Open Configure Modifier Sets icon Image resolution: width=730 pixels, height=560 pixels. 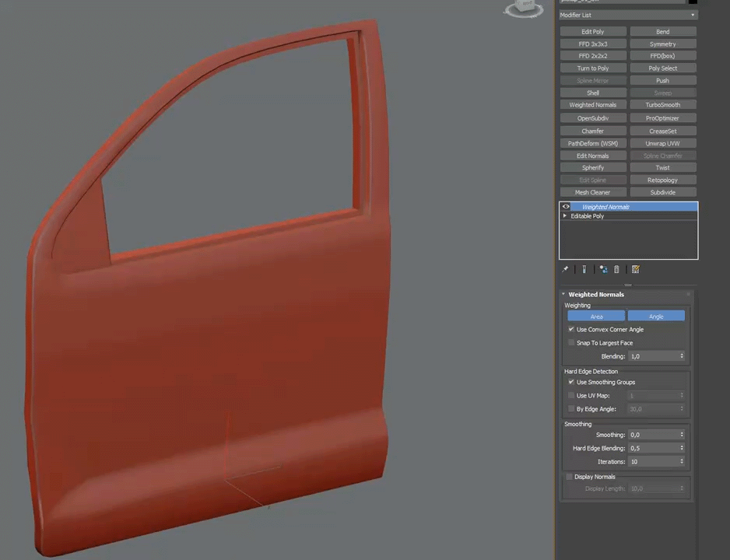coord(636,269)
